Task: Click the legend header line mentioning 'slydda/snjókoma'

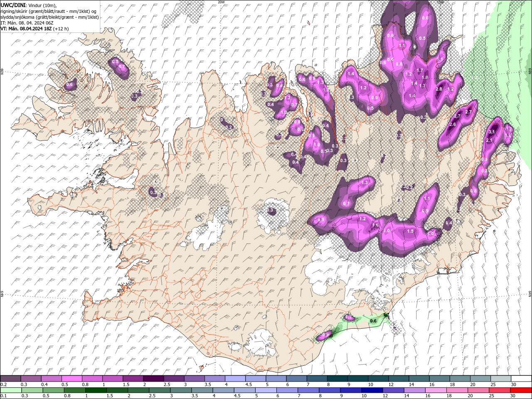Action: click(50, 17)
